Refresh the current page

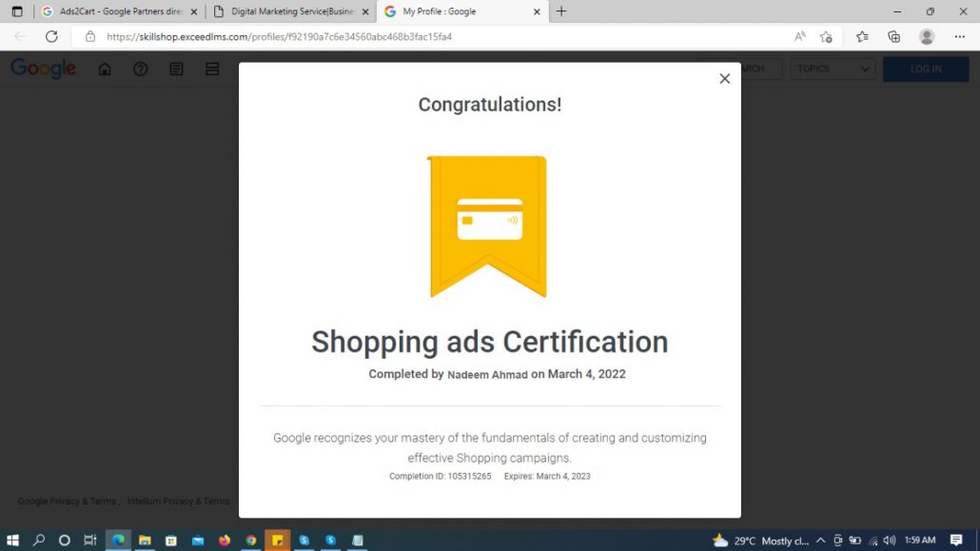tap(51, 36)
